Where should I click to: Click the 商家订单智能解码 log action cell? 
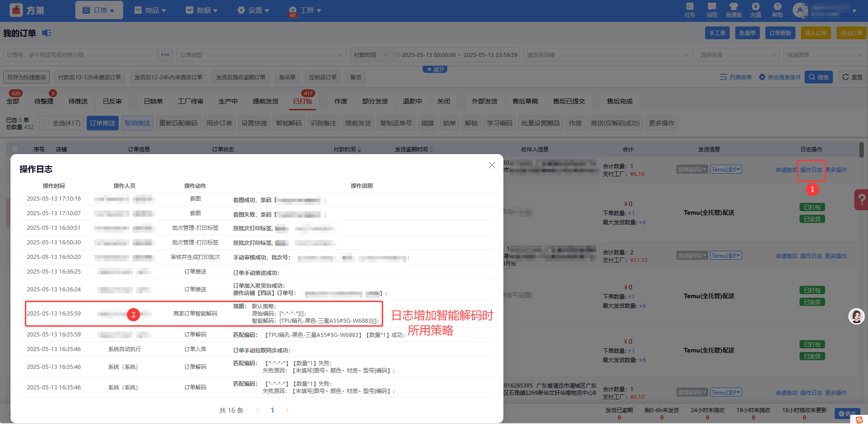click(195, 314)
